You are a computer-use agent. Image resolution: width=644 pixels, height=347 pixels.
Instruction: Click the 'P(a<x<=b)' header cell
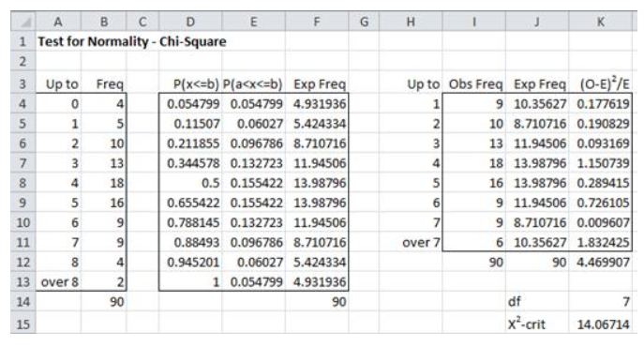[253, 83]
